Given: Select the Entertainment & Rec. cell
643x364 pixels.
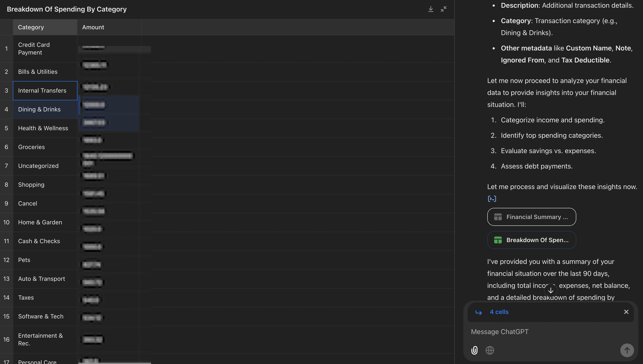Looking at the screenshot, I should point(45,339).
